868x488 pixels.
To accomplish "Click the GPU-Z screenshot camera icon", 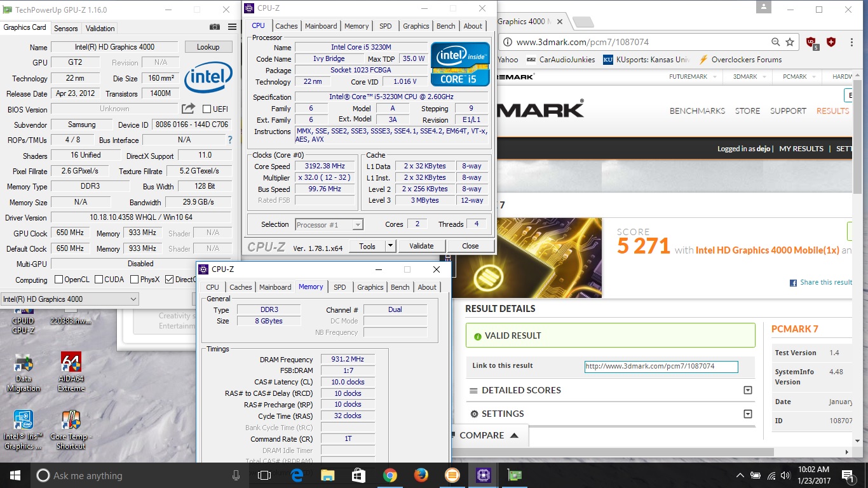I will 215,27.
